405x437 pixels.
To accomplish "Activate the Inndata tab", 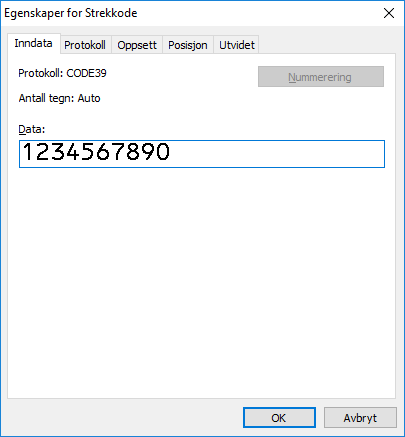I will [x=33, y=43].
